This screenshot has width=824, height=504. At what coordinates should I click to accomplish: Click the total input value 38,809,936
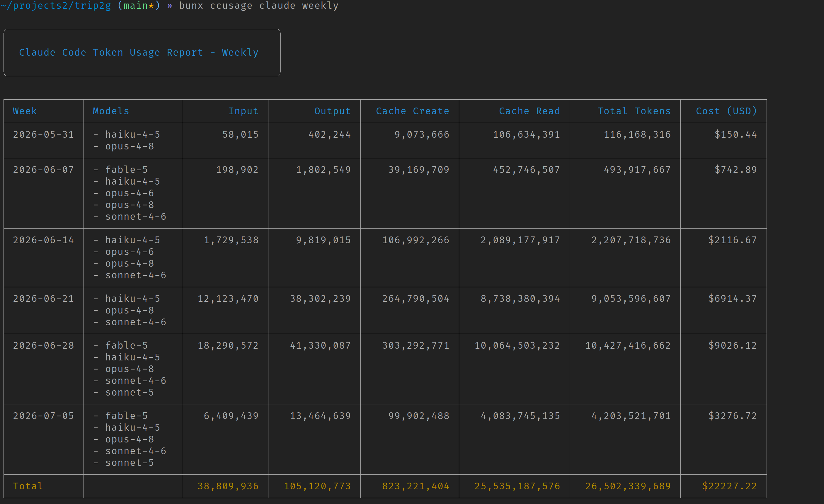pyautogui.click(x=228, y=486)
